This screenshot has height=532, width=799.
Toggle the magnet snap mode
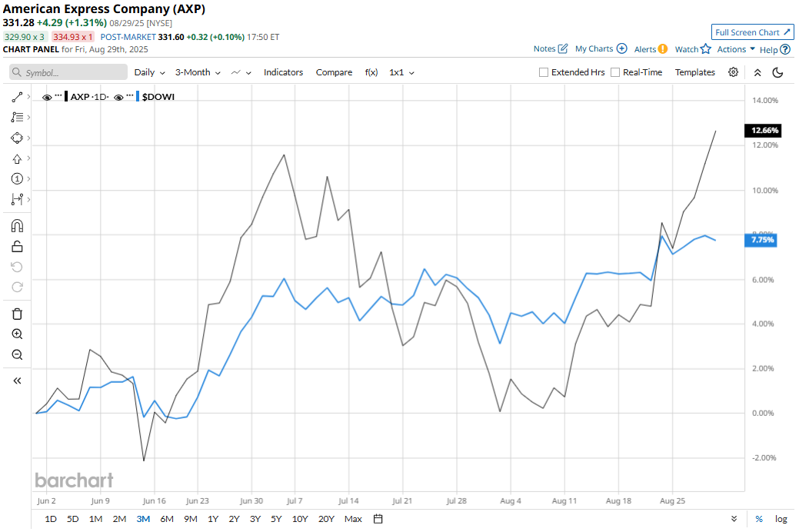click(x=17, y=226)
